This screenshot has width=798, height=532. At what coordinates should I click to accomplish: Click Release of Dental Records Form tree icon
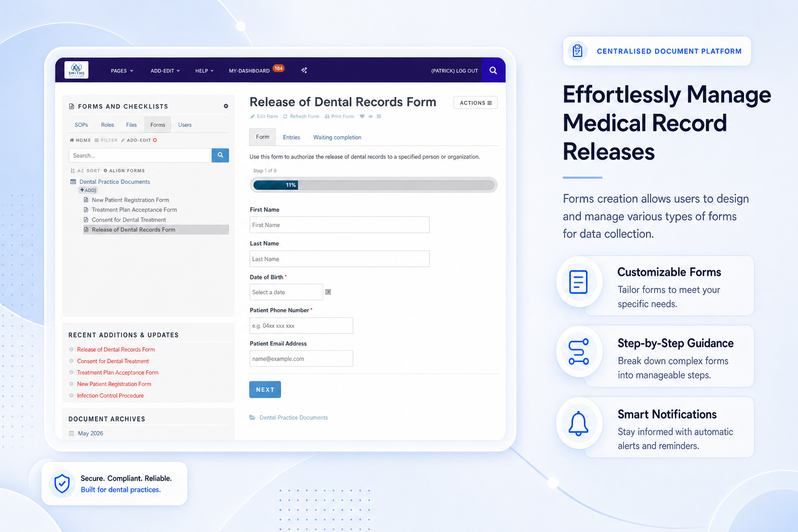[86, 230]
